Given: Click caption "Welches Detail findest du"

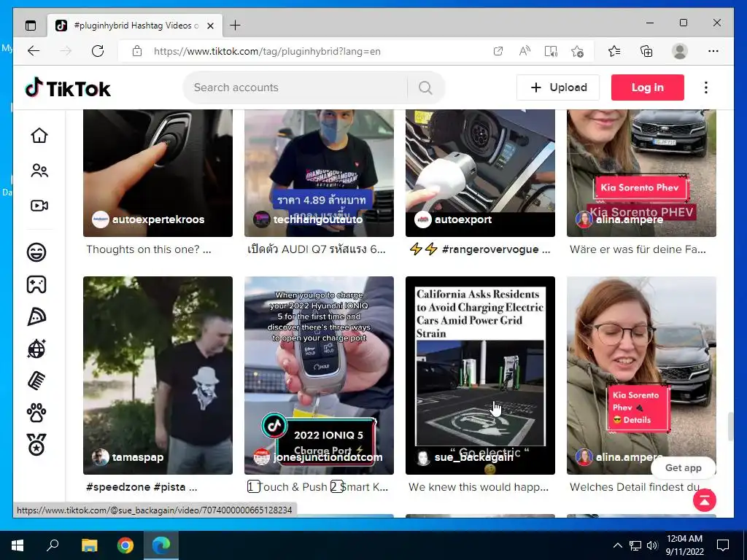Looking at the screenshot, I should click(635, 486).
